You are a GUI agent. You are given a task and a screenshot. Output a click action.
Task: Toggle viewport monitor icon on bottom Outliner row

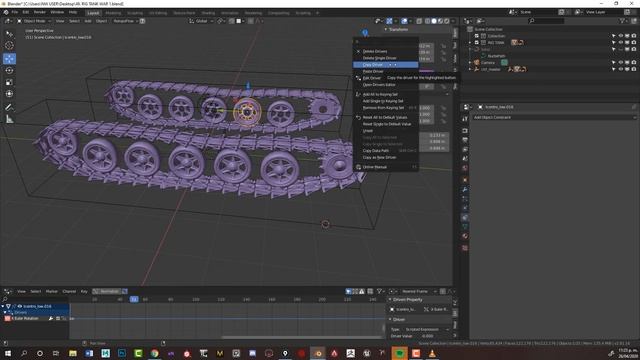click(x=627, y=69)
